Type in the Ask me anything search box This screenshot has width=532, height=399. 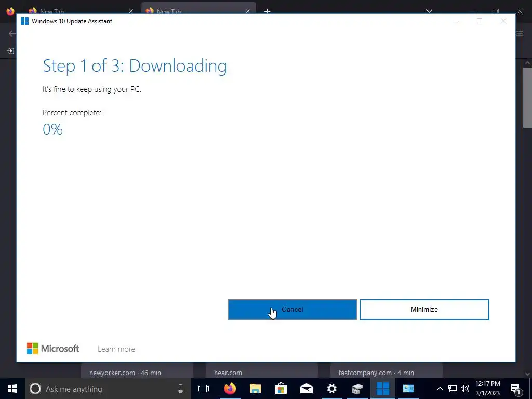click(x=108, y=389)
